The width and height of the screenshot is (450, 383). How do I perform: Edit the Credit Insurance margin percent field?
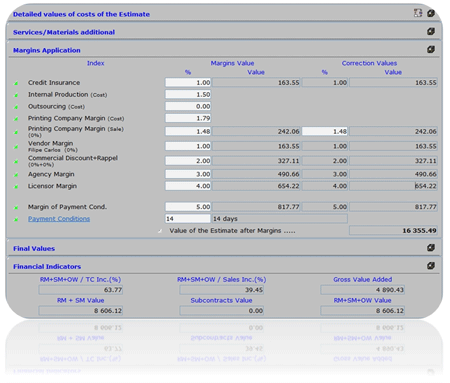[188, 83]
